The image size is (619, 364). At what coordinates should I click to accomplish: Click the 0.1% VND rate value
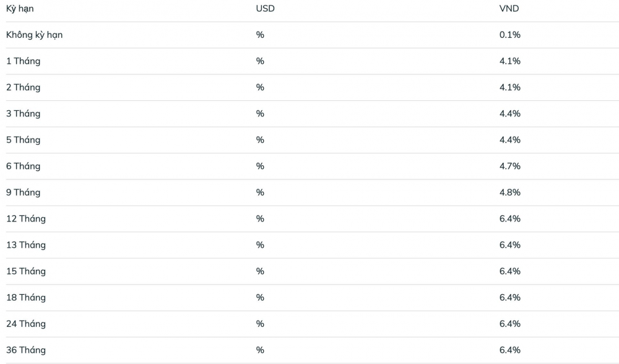509,35
